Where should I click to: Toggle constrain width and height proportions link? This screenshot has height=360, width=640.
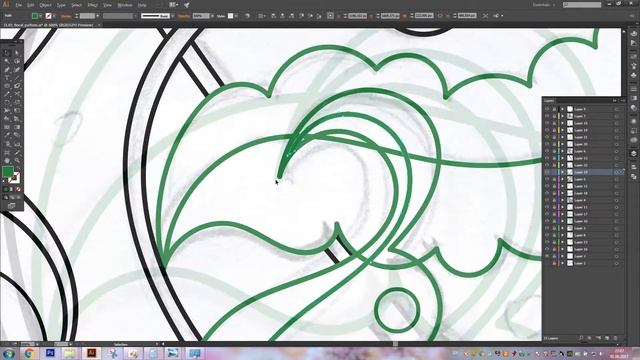[441, 16]
